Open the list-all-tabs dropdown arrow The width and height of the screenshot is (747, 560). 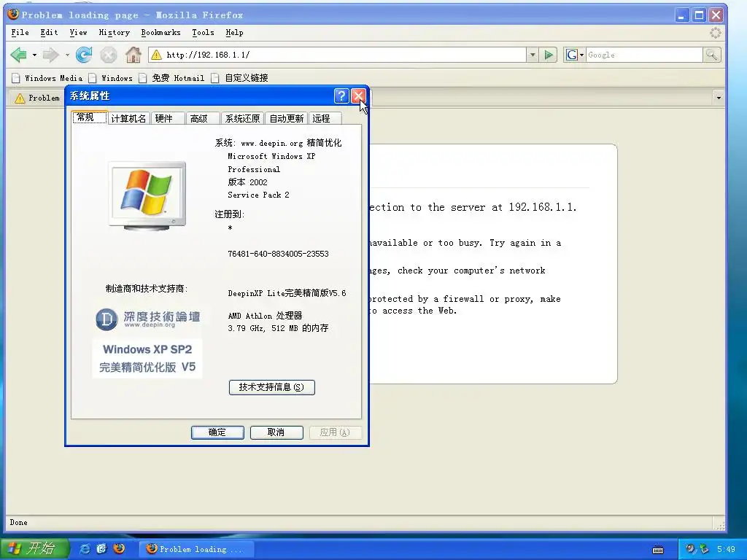(719, 98)
